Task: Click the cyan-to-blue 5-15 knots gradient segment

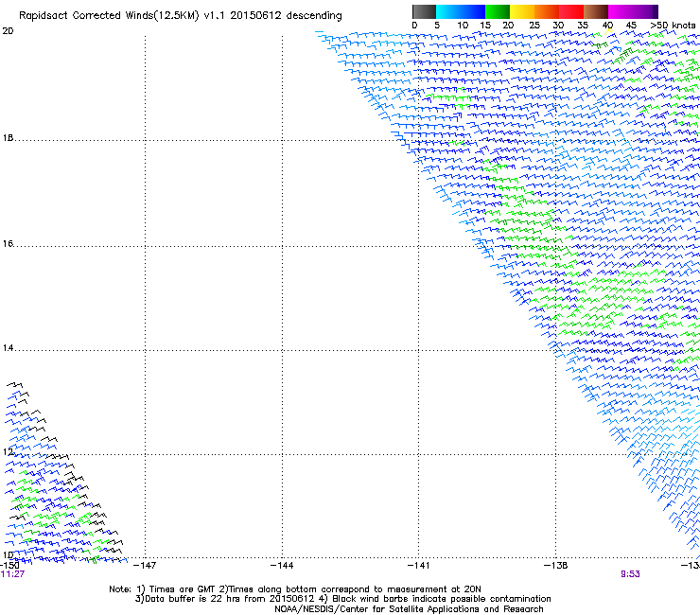Action: [461, 11]
